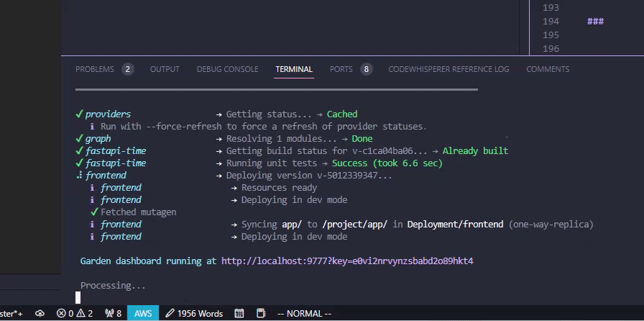This screenshot has height=321, width=644.
Task: Open the AWS status bar item
Action: coord(143,314)
